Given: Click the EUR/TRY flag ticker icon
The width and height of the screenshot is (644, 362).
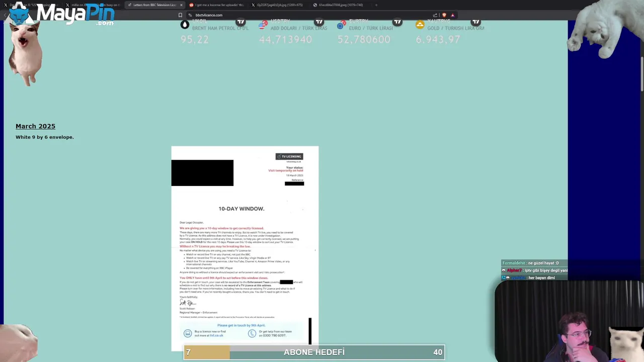Looking at the screenshot, I should click(x=342, y=25).
